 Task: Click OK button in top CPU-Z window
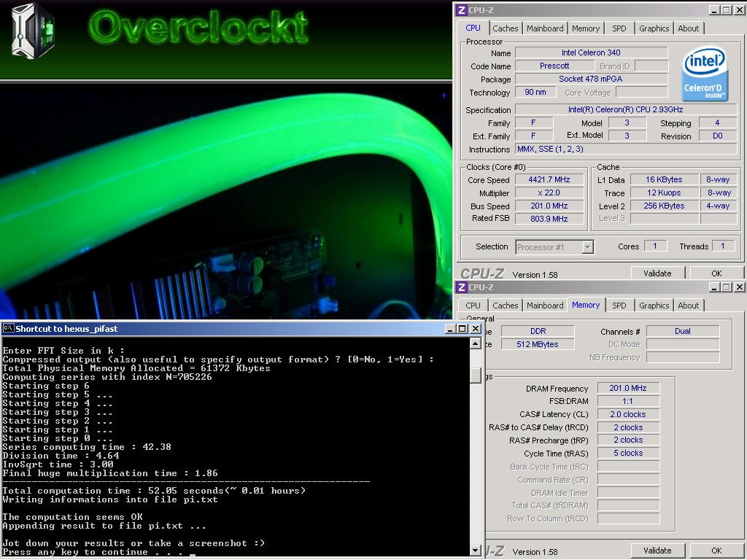pyautogui.click(x=716, y=273)
